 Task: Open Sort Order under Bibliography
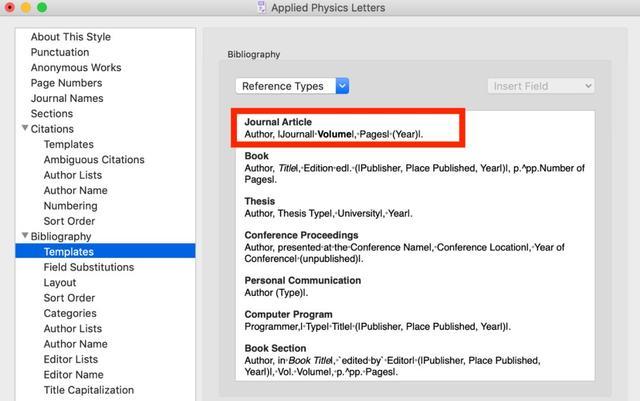click(69, 298)
